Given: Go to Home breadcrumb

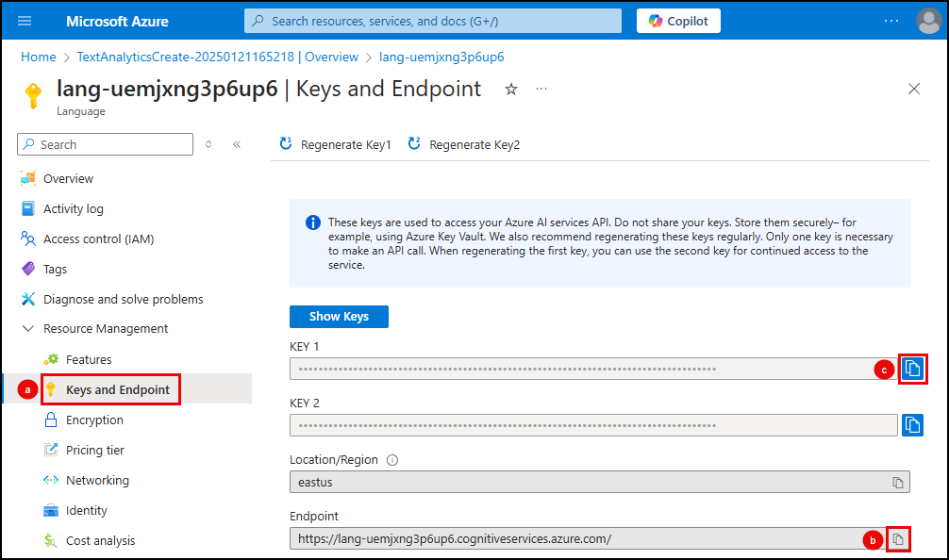Looking at the screenshot, I should point(38,57).
